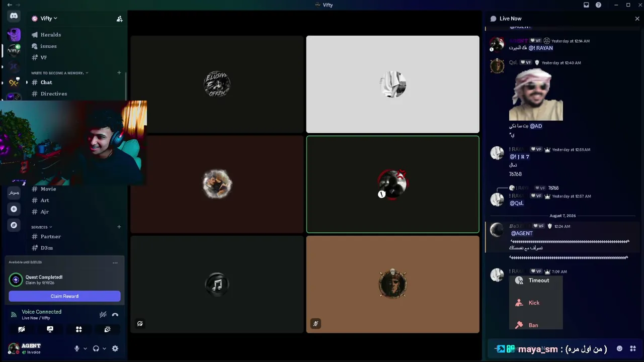Open User Settings gear

click(115, 348)
